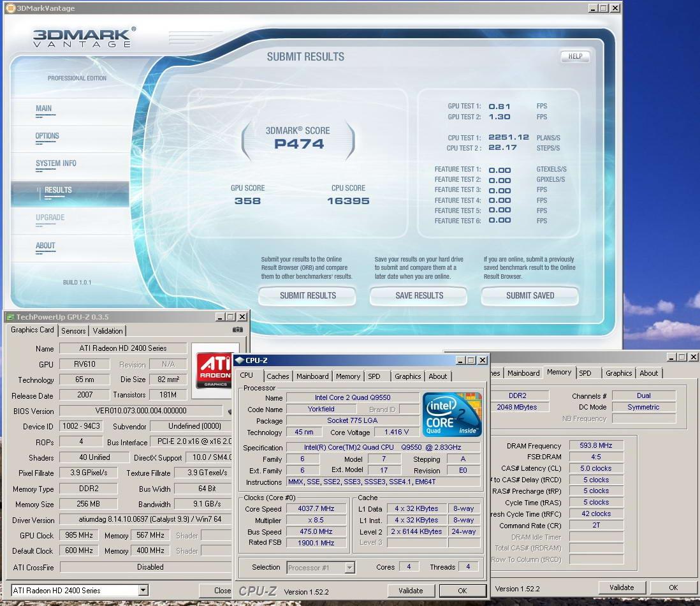Image resolution: width=700 pixels, height=606 pixels.
Task: Open About tab in rear CPU-Z window
Action: point(648,373)
